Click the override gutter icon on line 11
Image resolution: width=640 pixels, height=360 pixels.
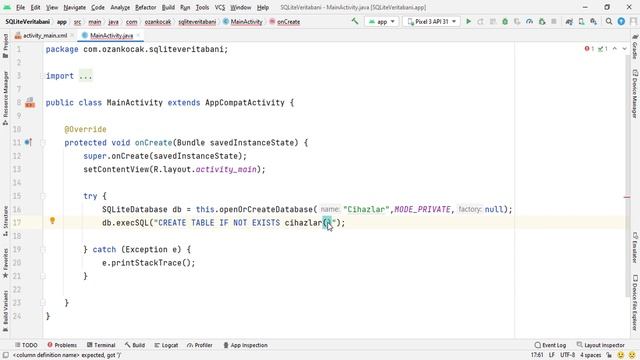tap(28, 142)
